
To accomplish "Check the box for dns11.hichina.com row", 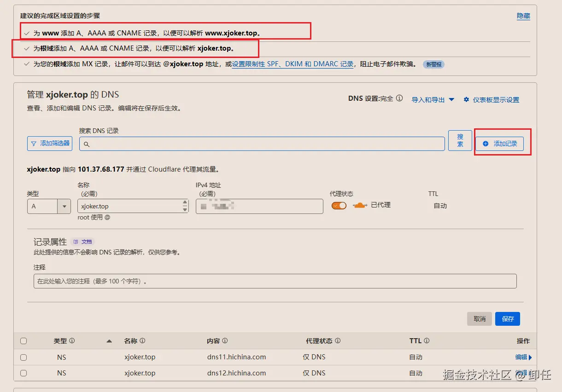I will 23,357.
